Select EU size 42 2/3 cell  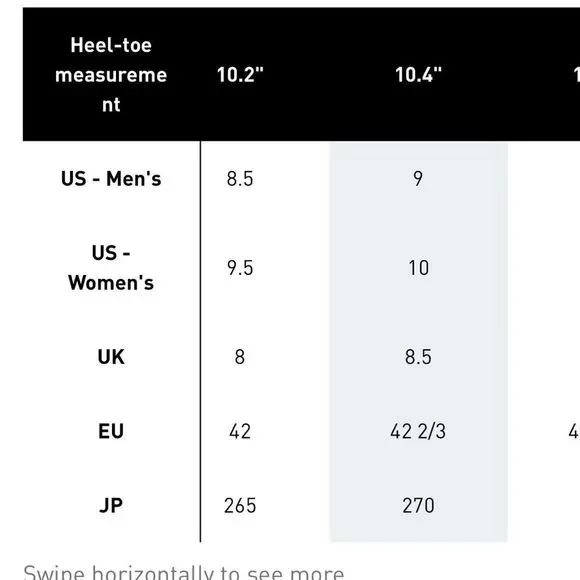click(418, 431)
